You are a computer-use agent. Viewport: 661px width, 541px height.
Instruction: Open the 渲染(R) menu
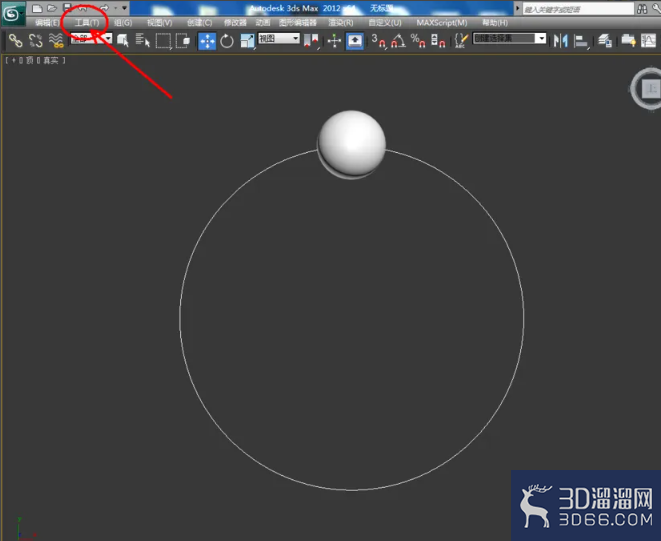click(341, 23)
